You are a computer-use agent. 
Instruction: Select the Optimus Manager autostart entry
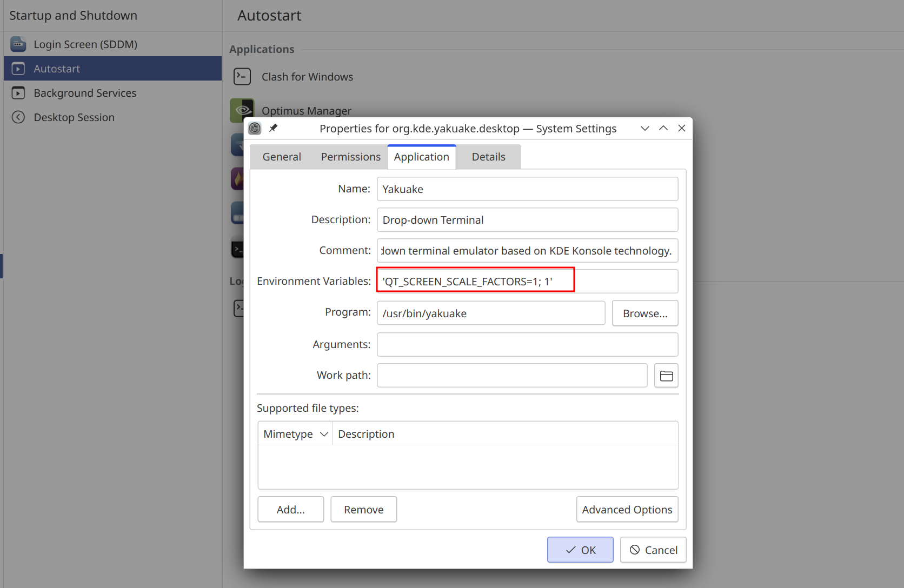tap(307, 110)
